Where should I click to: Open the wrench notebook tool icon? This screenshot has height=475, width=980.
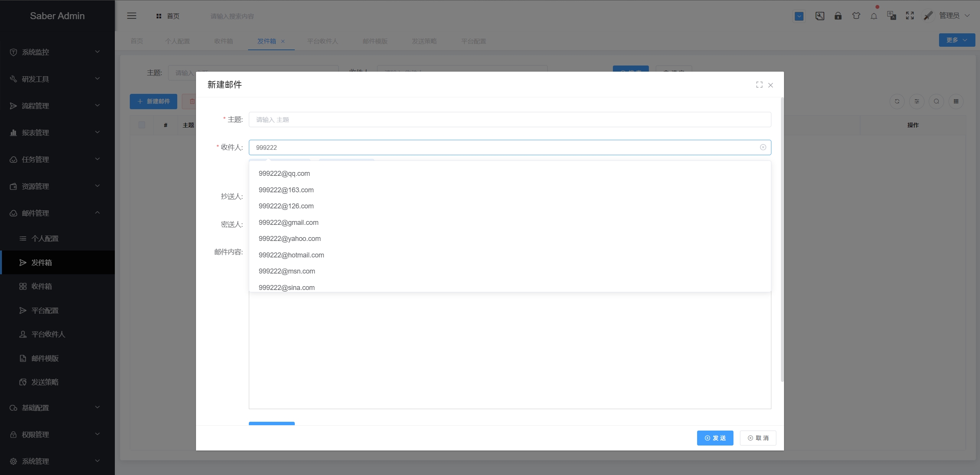(820, 16)
